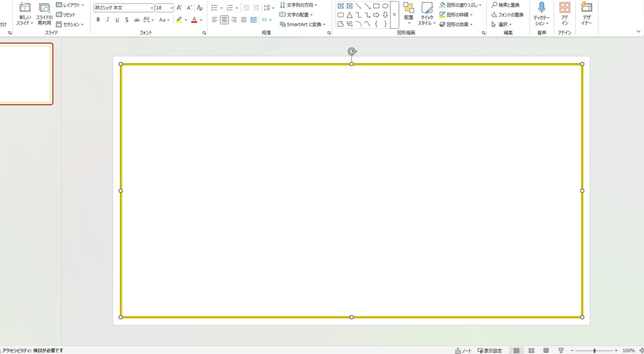Screen dimensions: 644x354
Task: Start Dictation with the microphone icon
Action: [x=541, y=8]
